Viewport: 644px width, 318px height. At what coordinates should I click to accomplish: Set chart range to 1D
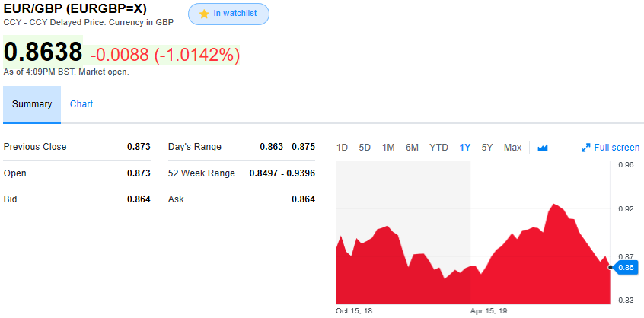point(342,148)
